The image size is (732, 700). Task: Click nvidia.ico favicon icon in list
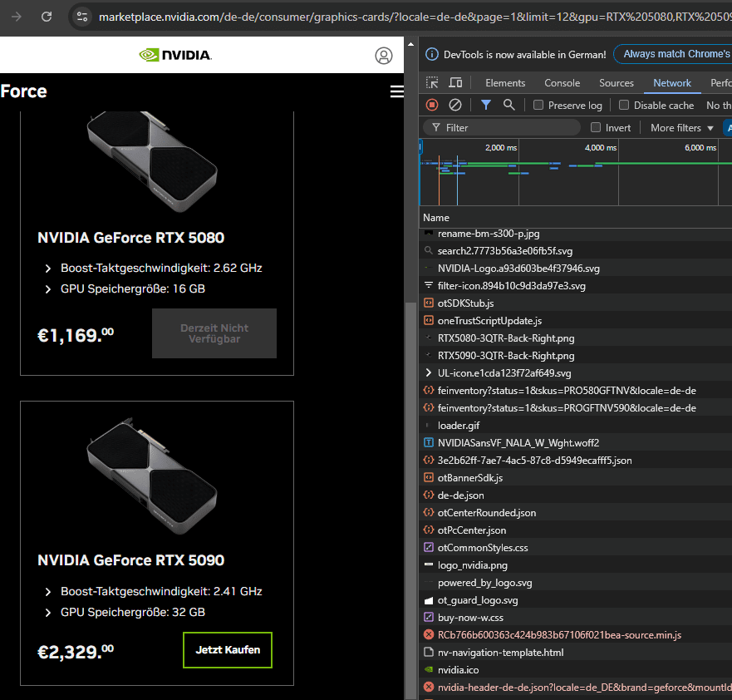pyautogui.click(x=429, y=669)
